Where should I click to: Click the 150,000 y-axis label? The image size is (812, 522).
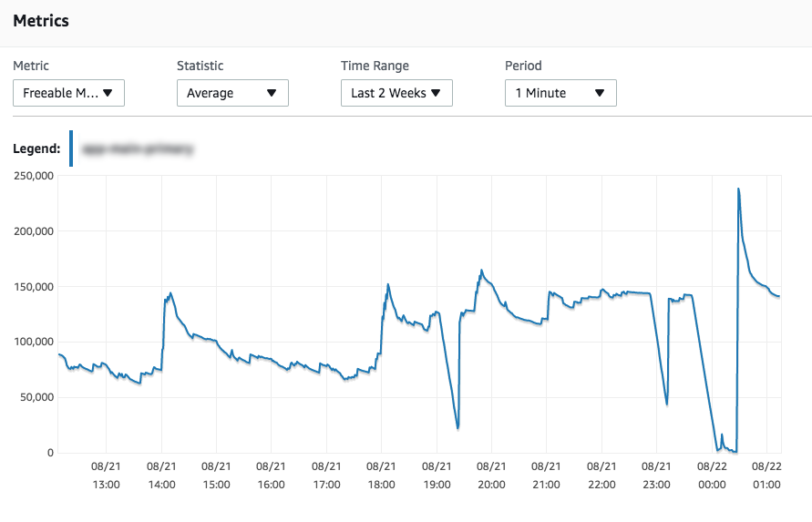pyautogui.click(x=34, y=286)
